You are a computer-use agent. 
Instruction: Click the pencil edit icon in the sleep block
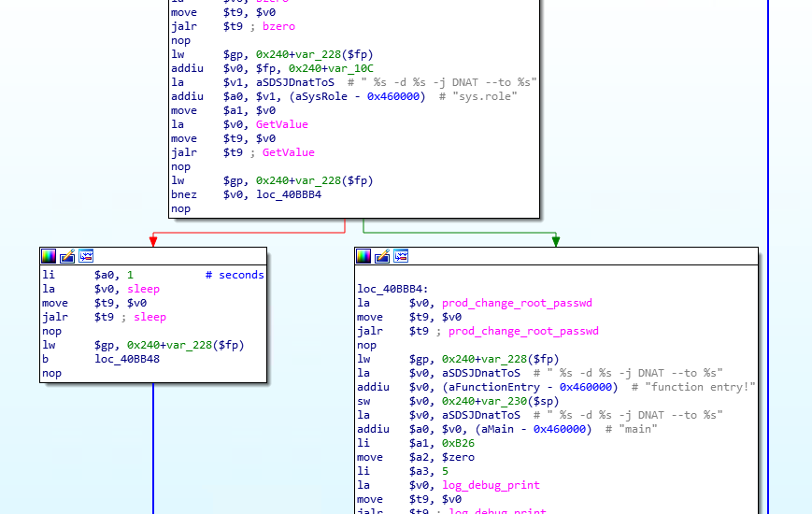tap(67, 256)
